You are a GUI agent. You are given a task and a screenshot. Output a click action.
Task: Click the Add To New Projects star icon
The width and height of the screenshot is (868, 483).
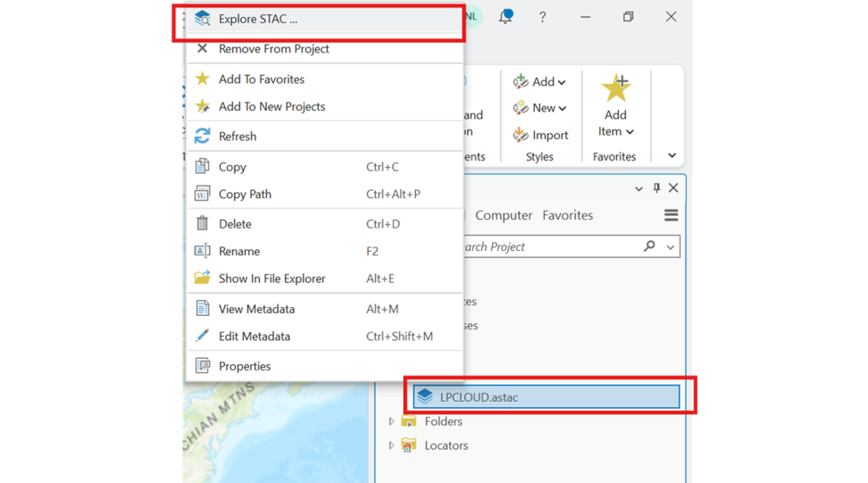coord(203,105)
